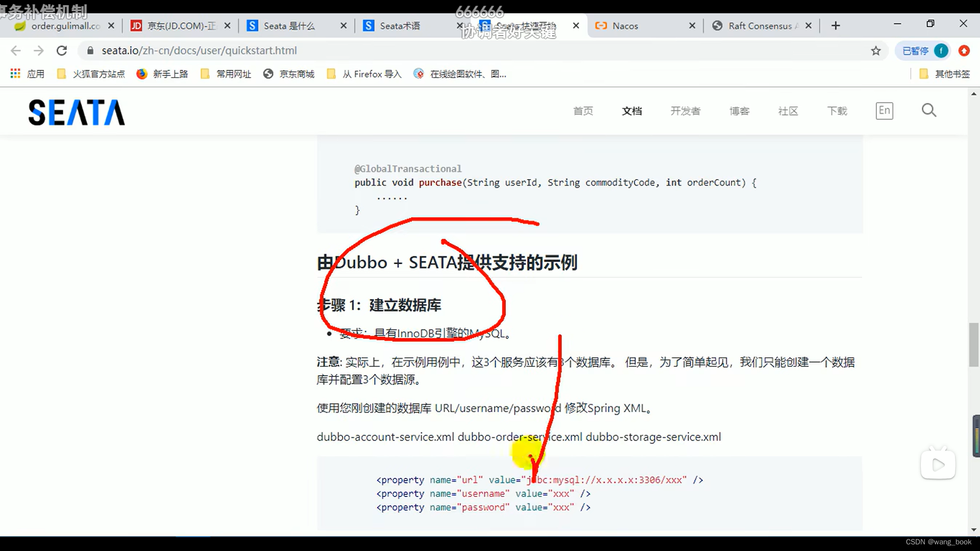Click the password property code line
The width and height of the screenshot is (980, 551).
(483, 508)
